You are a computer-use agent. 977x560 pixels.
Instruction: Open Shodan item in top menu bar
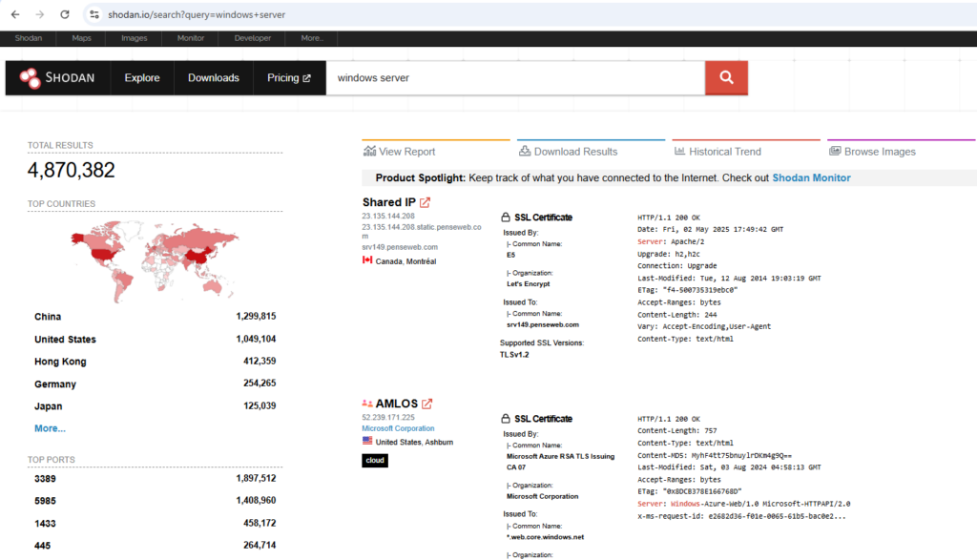(x=29, y=38)
